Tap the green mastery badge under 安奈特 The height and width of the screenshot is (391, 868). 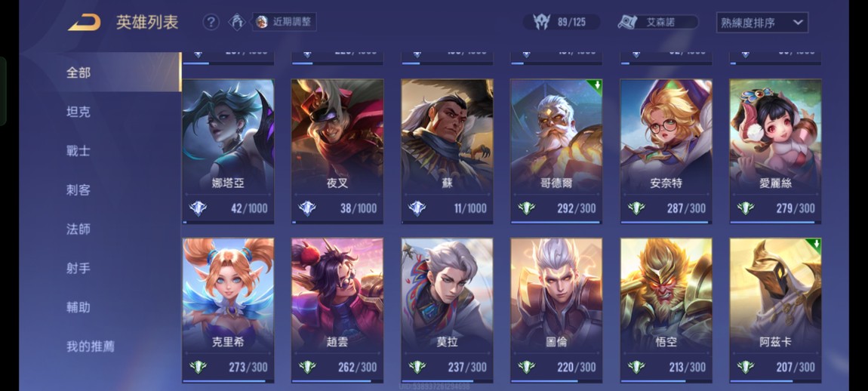tap(636, 208)
